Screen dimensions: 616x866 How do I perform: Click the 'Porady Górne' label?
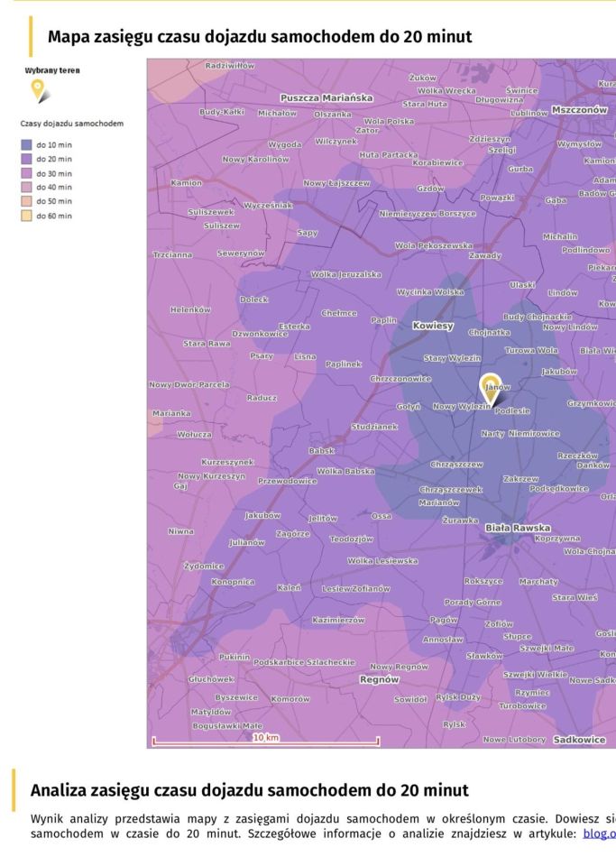(473, 602)
